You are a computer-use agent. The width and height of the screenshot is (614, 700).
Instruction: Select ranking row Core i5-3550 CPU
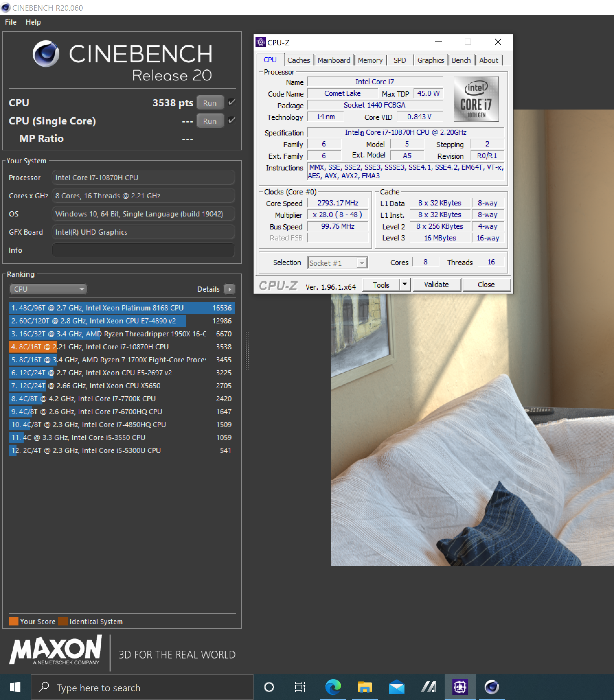tap(121, 437)
